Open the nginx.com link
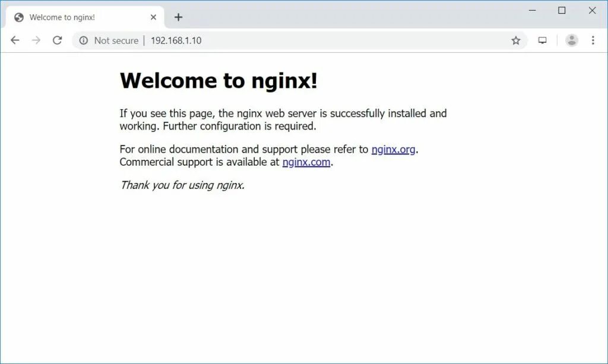The image size is (608, 364). tap(306, 162)
